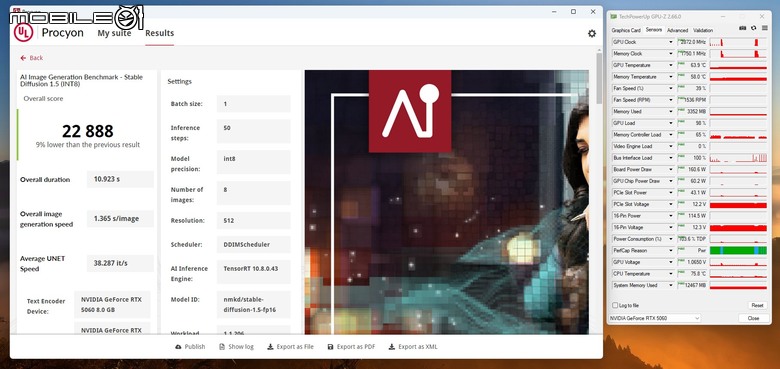Click the TensorRT 10.8.0.43 value
Image resolution: width=780 pixels, height=369 pixels.
pyautogui.click(x=253, y=272)
